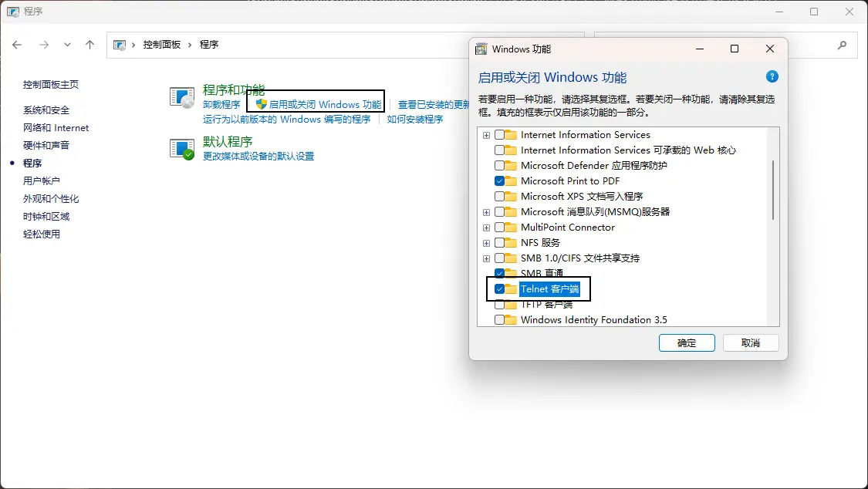Expand SMB 1.0/CIFS 文件共享支持 node
Screen dimensions: 868x489
(486, 259)
